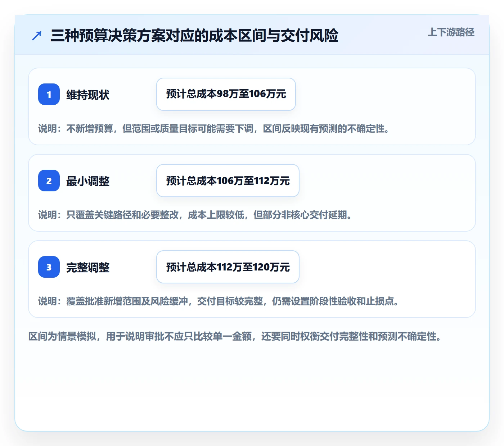Image resolution: width=504 pixels, height=446 pixels.
Task: Click the 维持现状 option name
Action: click(x=88, y=95)
